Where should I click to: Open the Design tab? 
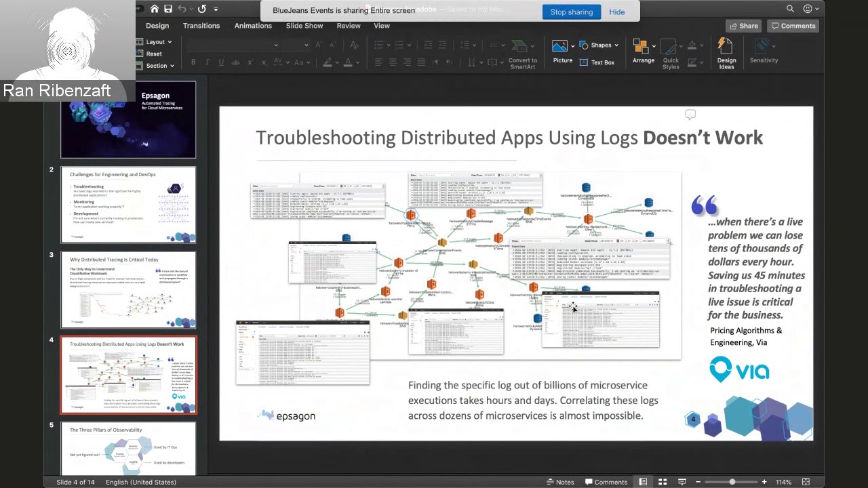[x=157, y=26]
